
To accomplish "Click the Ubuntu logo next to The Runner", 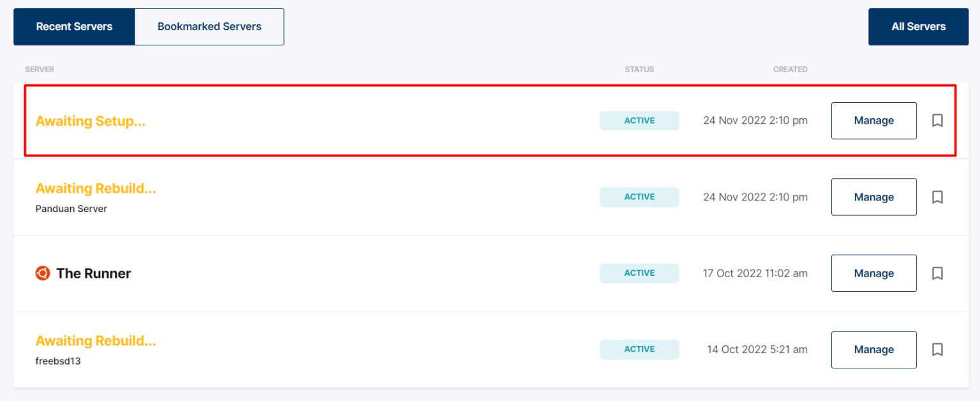I will coord(41,273).
